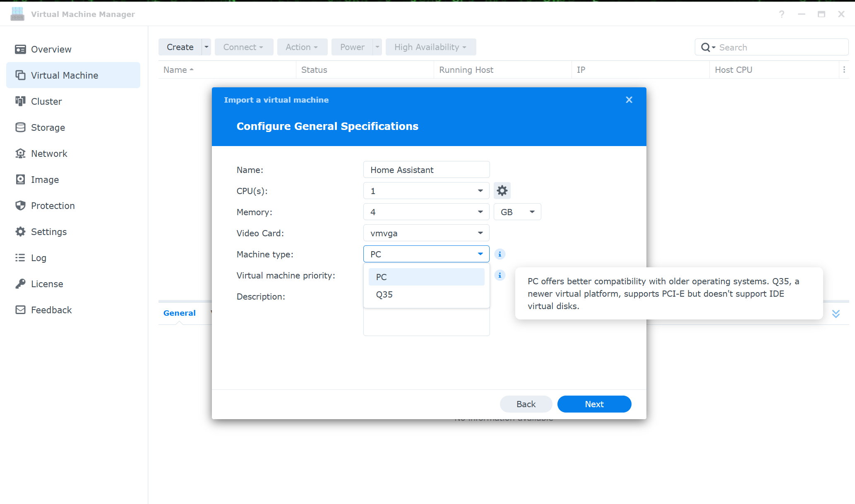The width and height of the screenshot is (855, 504).
Task: Click the Next button
Action: click(x=594, y=404)
